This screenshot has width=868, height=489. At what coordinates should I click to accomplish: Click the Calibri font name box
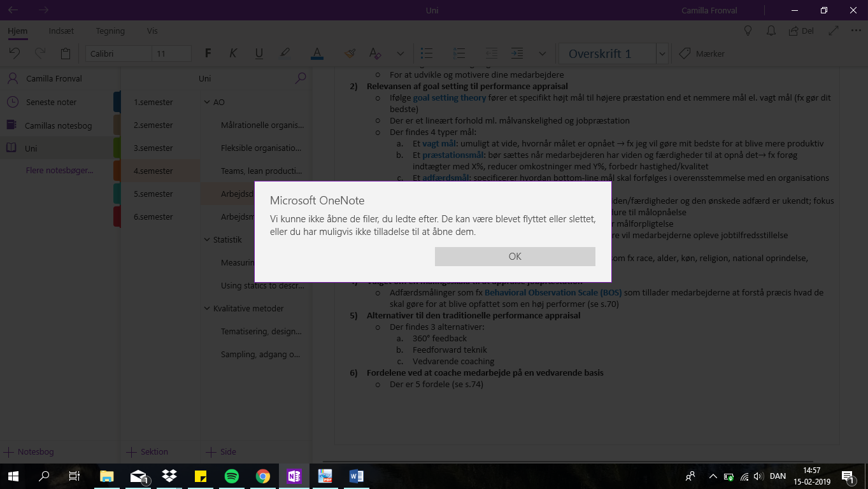point(118,53)
